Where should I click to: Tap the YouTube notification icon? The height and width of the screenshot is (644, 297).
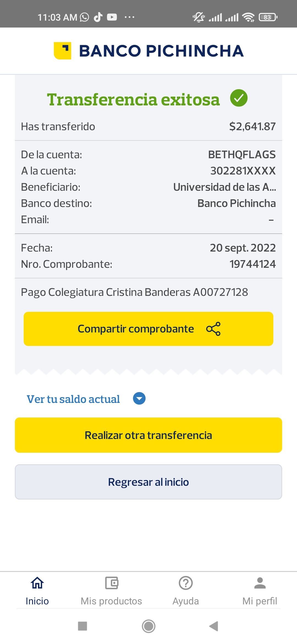point(112,17)
